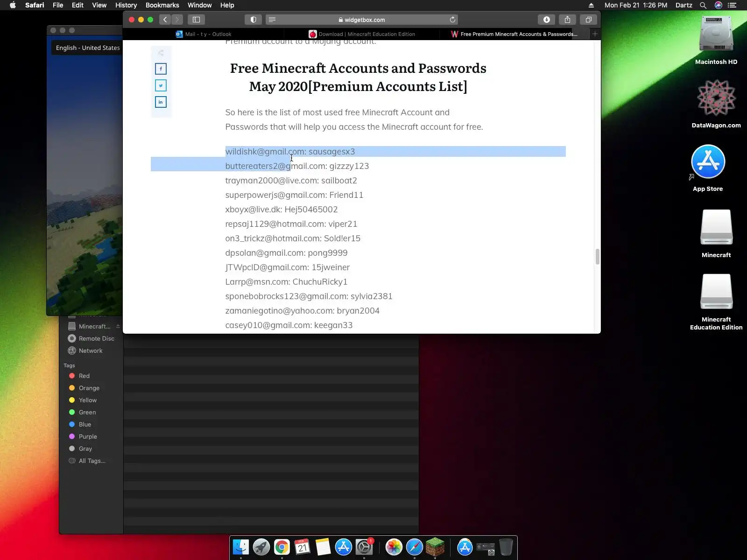Open the Help menu
Screen dimensions: 747x560
(x=227, y=5)
